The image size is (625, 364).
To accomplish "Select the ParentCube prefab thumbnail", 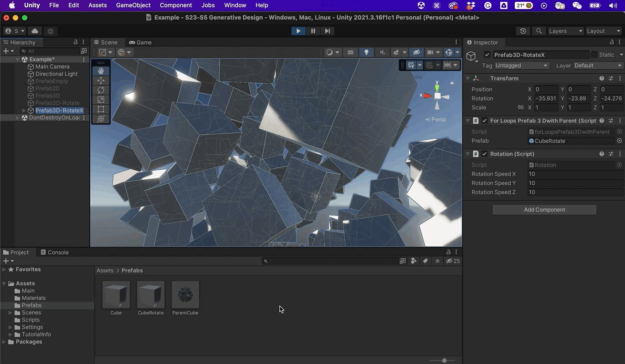I will [x=185, y=295].
